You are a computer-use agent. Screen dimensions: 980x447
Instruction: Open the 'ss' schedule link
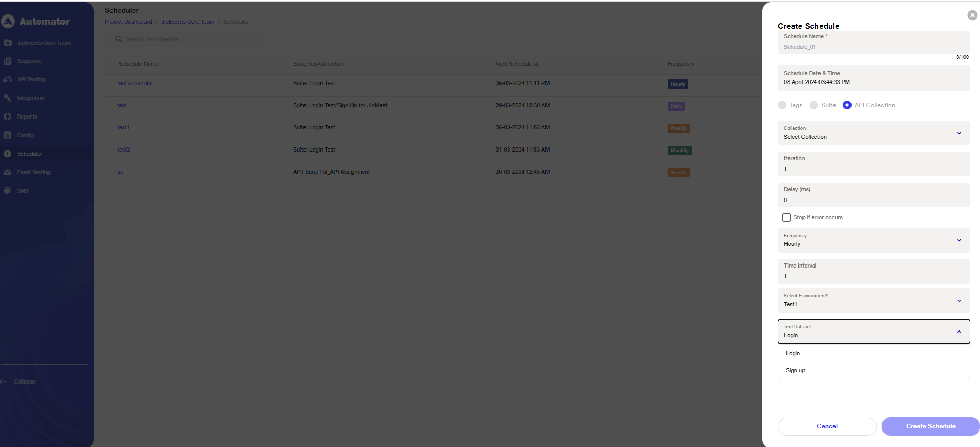point(120,172)
